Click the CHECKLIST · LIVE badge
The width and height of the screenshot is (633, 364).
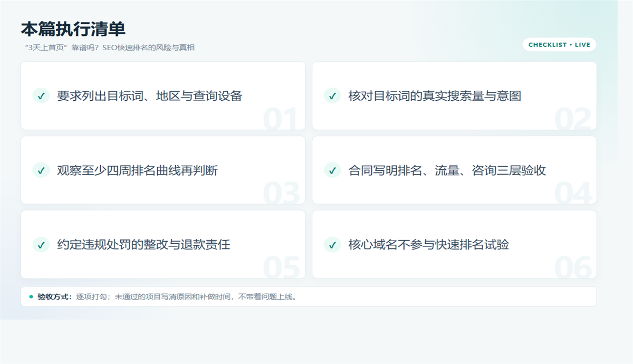(x=559, y=45)
